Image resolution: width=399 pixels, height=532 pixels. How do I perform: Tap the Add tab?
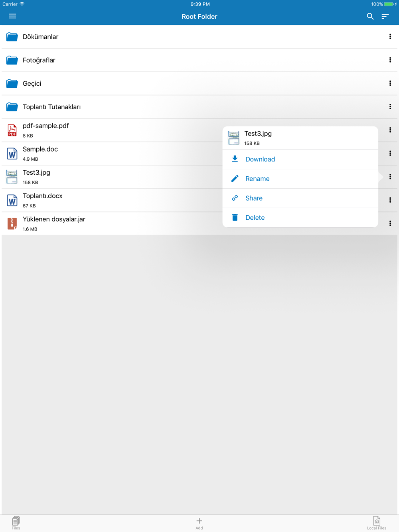point(199,523)
